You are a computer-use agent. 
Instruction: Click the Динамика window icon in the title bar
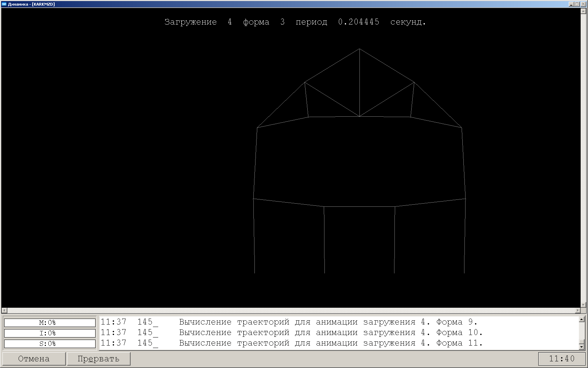coord(4,4)
